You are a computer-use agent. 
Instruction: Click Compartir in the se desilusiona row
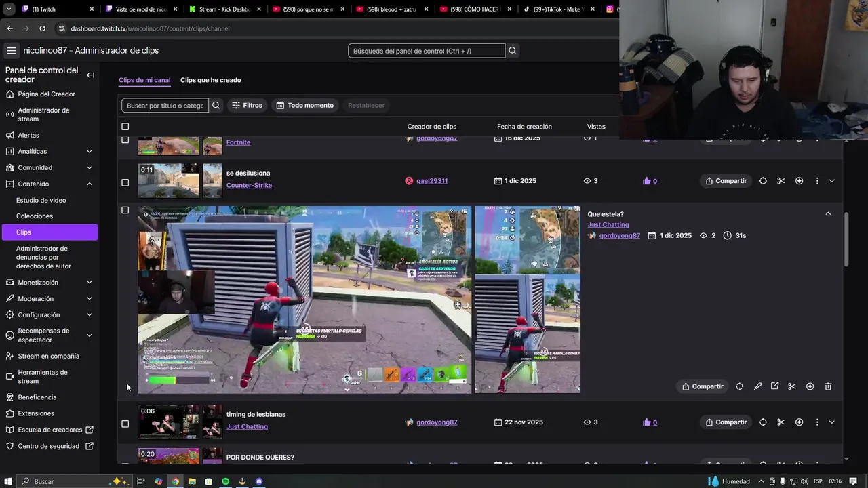tap(726, 181)
